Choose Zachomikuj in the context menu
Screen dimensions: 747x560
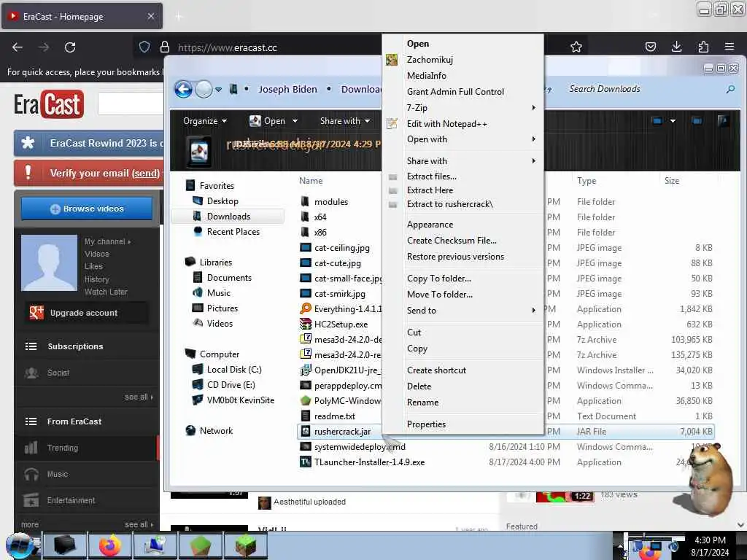click(430, 60)
